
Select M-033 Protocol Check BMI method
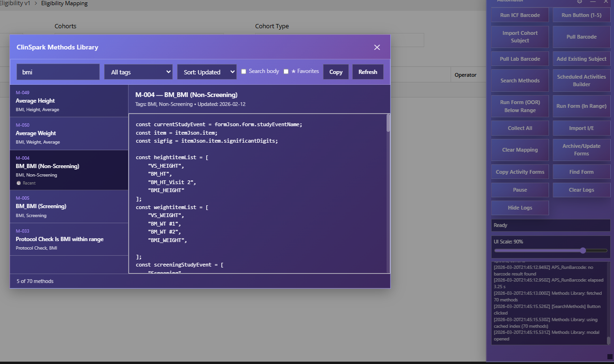coord(69,239)
